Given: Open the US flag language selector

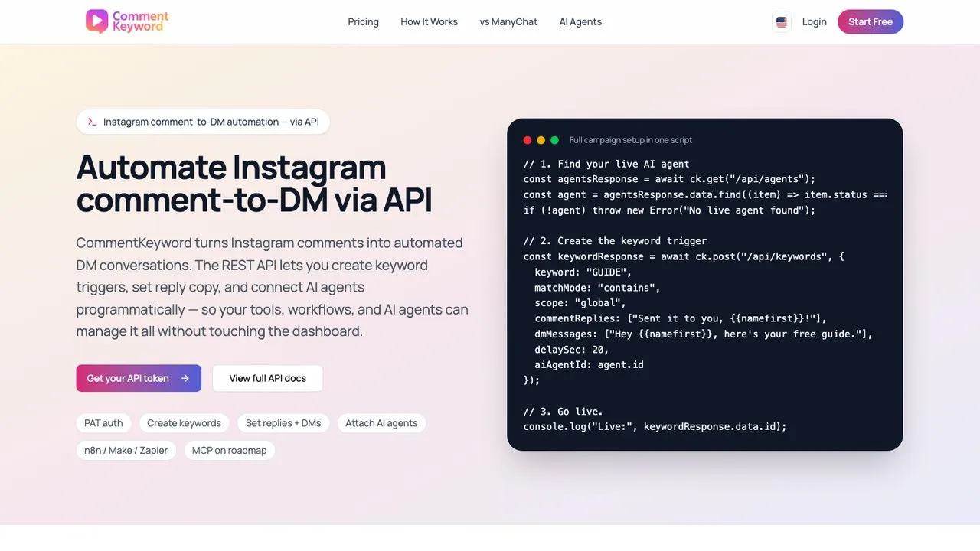Looking at the screenshot, I should pyautogui.click(x=781, y=22).
